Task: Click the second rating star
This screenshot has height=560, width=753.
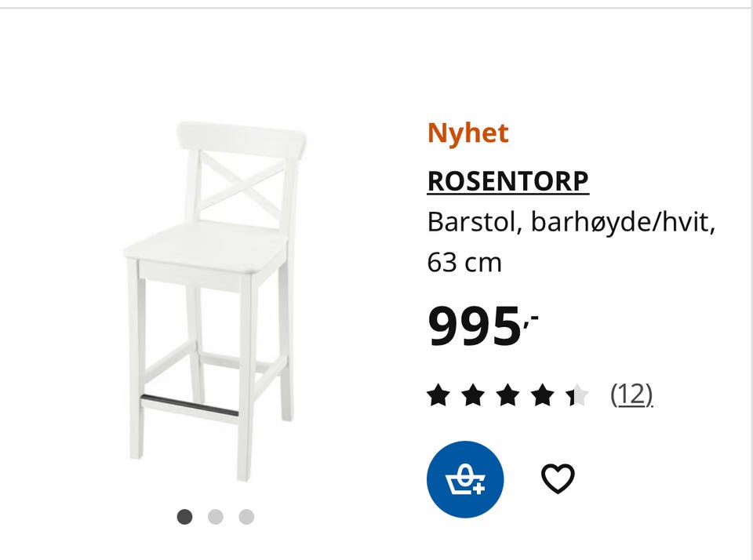Action: tap(473, 395)
